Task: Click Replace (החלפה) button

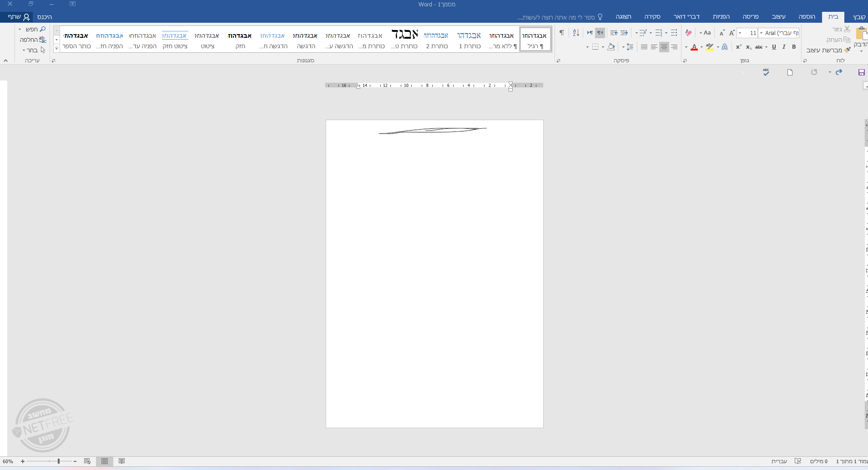Action: click(x=33, y=40)
